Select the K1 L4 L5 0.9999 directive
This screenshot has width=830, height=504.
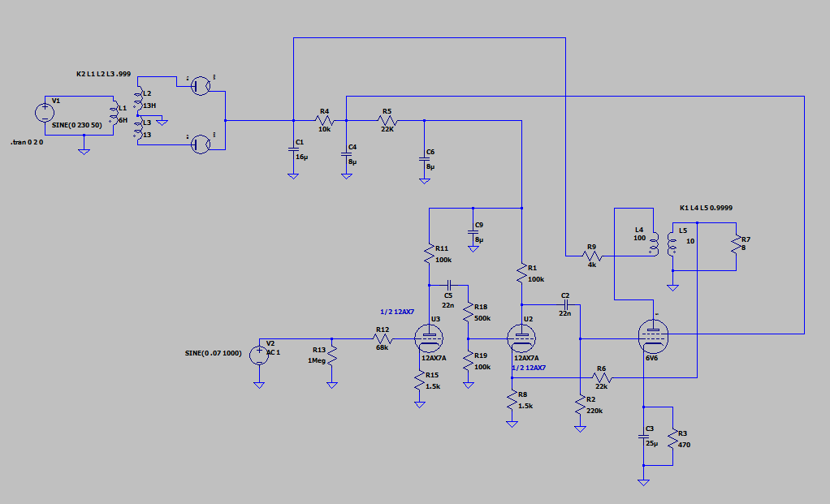pos(705,208)
